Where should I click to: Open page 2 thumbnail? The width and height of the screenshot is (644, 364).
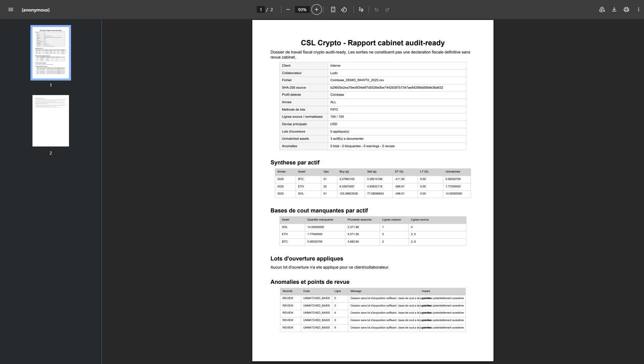(51, 121)
